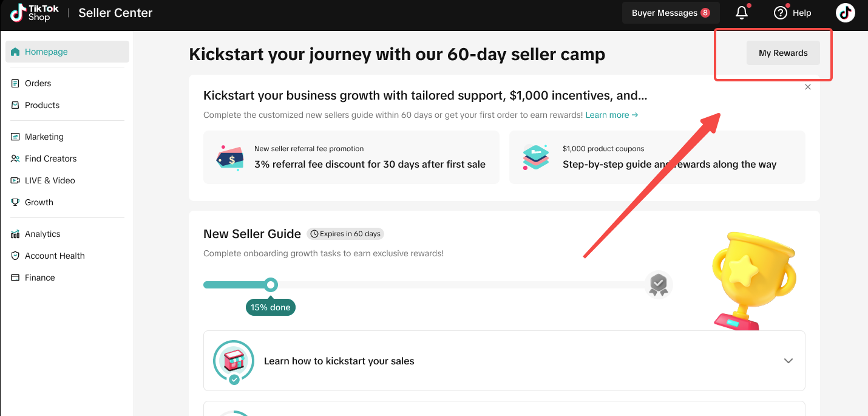
Task: Follow the Learn more link
Action: click(x=611, y=115)
